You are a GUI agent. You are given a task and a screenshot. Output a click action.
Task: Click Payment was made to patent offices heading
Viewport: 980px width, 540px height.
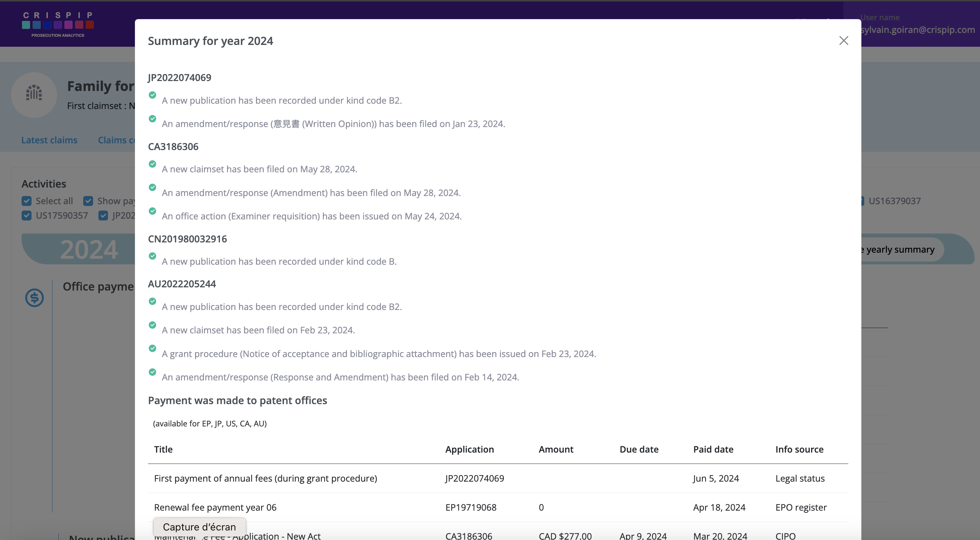(x=238, y=401)
